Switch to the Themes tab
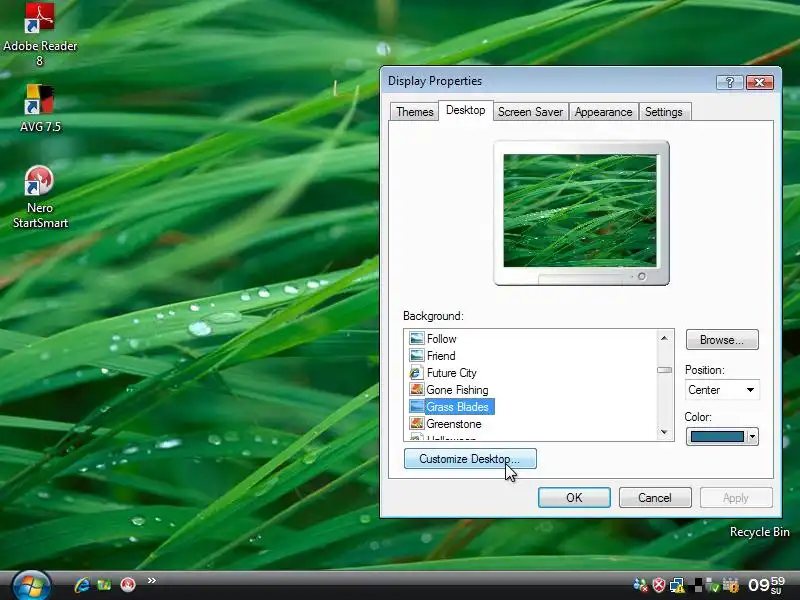 [414, 112]
